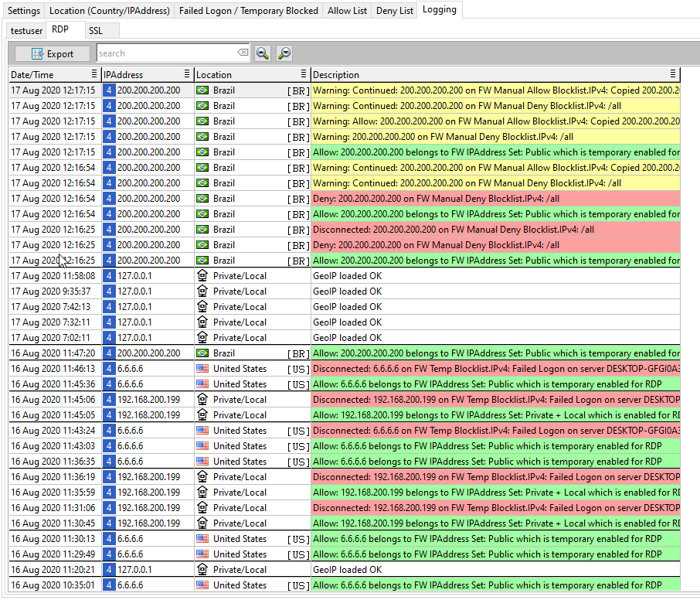
Task: Open Location column filter menu
Action: pos(304,74)
